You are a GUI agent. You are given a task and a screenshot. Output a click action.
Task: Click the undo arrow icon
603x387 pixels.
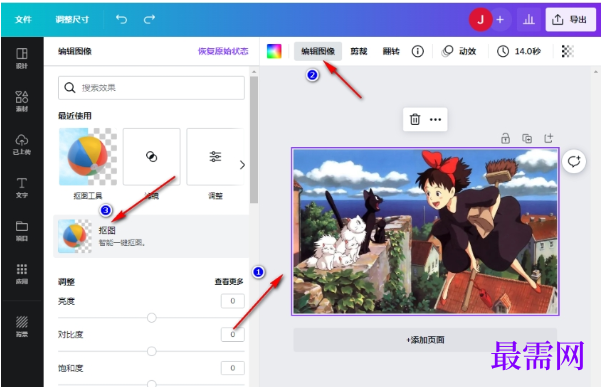122,19
